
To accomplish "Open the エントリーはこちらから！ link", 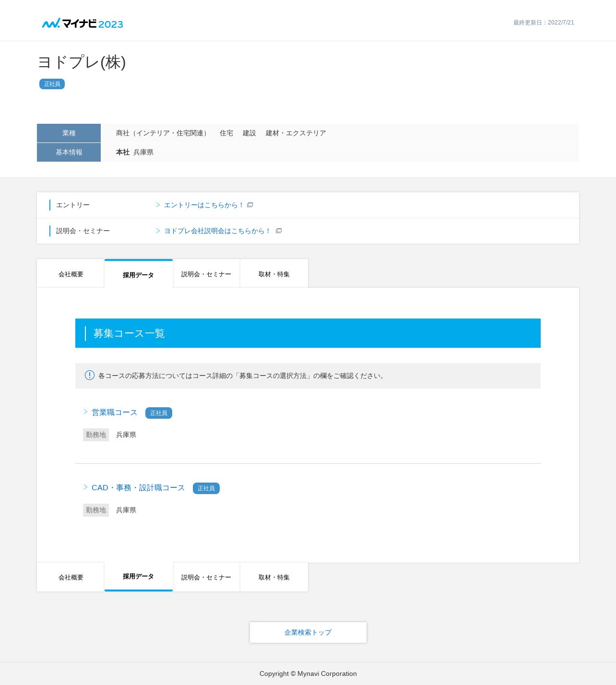I will [204, 205].
